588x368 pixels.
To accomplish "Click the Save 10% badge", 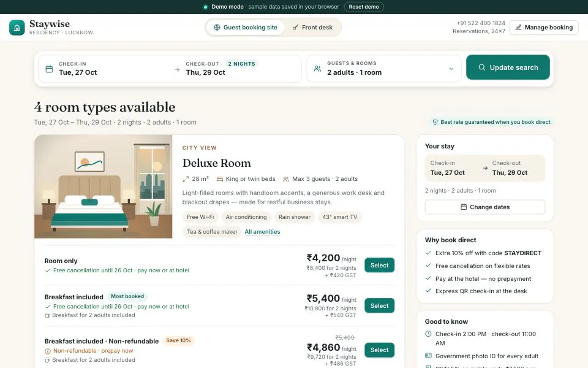I will [178, 340].
